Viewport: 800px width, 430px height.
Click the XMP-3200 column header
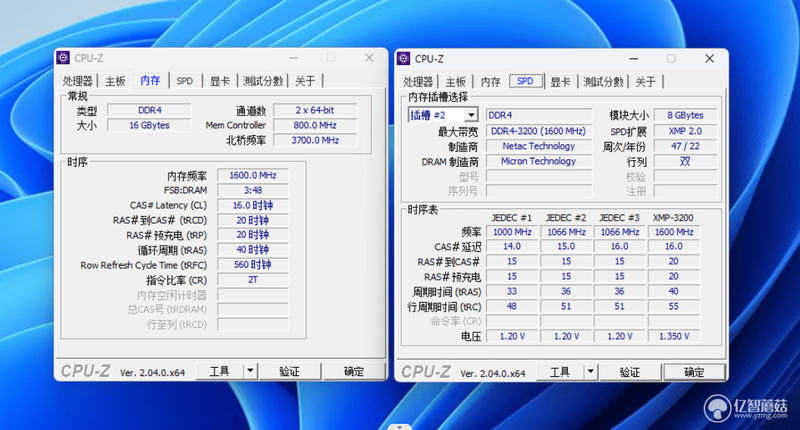(x=673, y=218)
